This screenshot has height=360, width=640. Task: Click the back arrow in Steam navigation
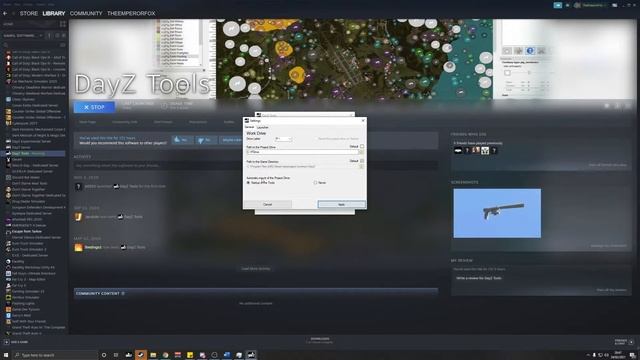pos(5,13)
